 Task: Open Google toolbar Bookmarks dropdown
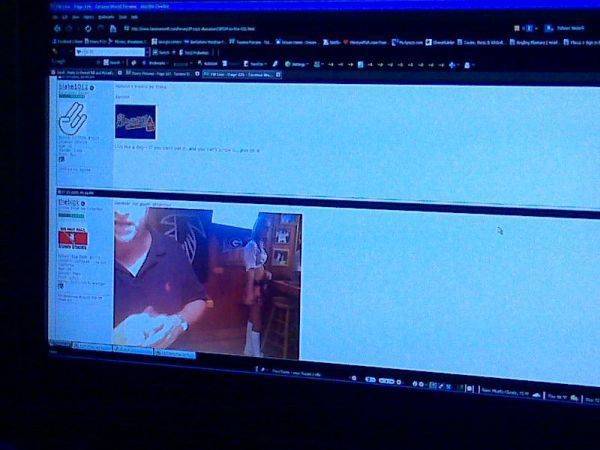156,63
